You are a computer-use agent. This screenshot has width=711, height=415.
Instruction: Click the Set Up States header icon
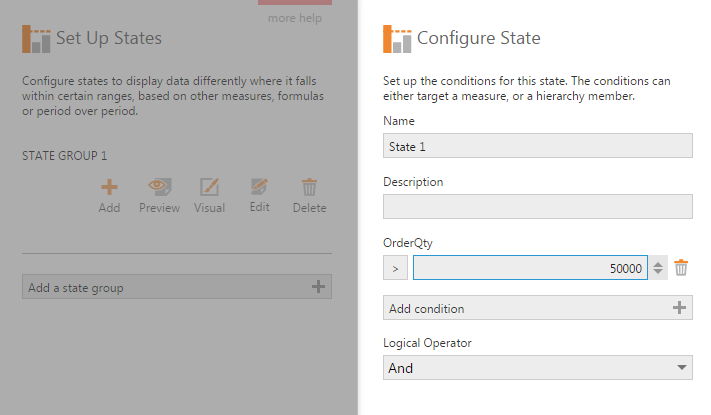point(36,39)
